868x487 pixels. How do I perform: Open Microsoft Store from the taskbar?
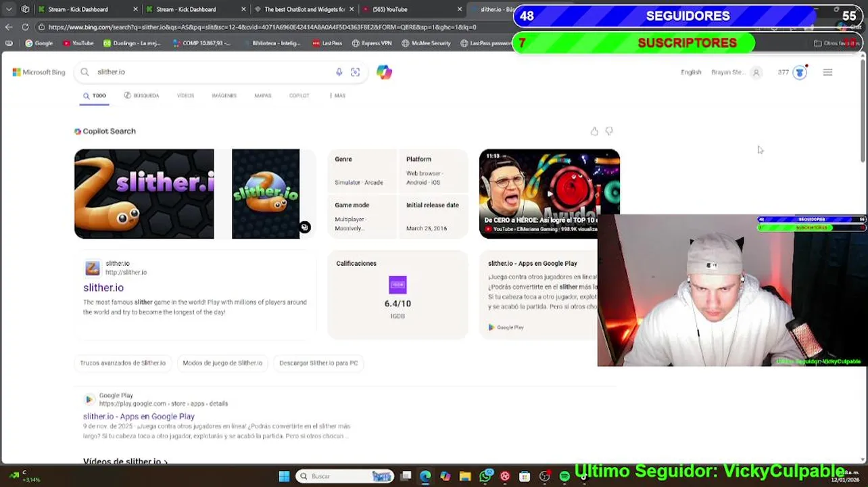[525, 476]
